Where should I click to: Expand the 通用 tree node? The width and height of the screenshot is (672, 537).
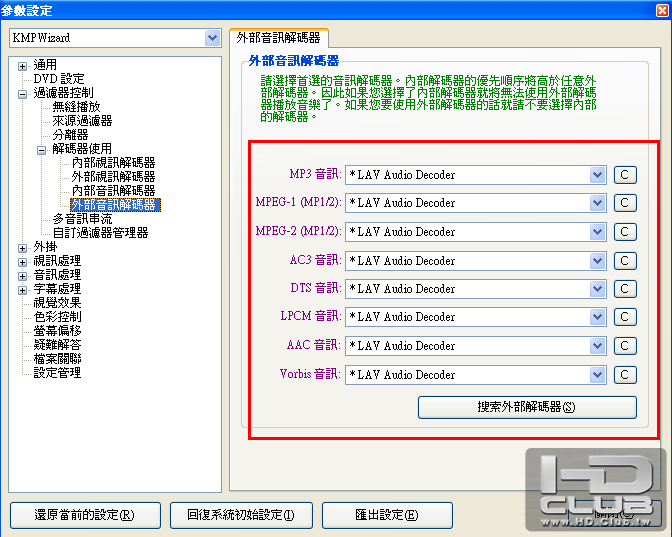point(22,66)
